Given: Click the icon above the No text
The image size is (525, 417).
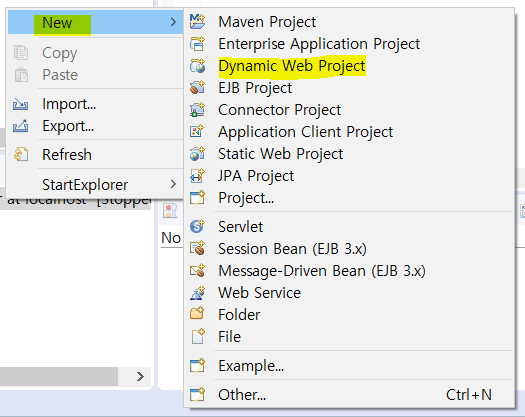Looking at the screenshot, I should coord(170,211).
